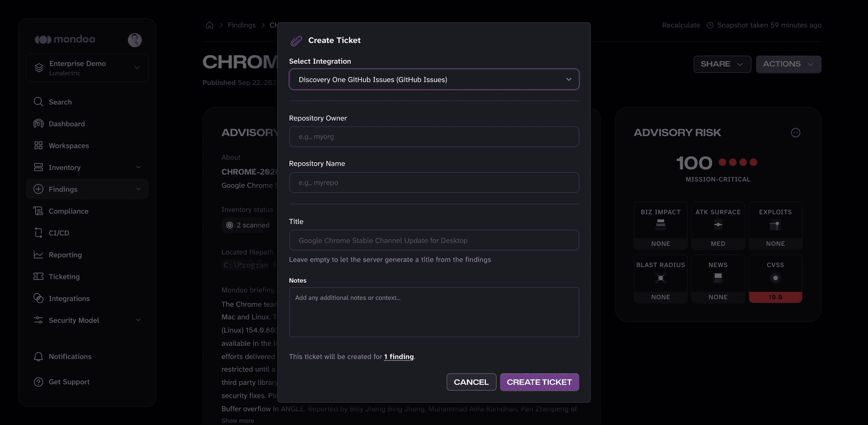Click the Enterprise Demo layers icon
The height and width of the screenshot is (425, 868).
[x=39, y=68]
